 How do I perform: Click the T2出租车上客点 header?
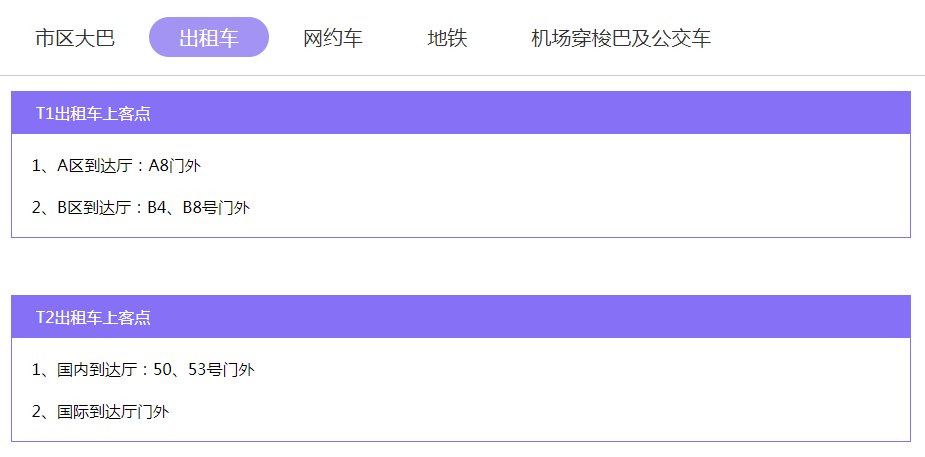click(461, 317)
